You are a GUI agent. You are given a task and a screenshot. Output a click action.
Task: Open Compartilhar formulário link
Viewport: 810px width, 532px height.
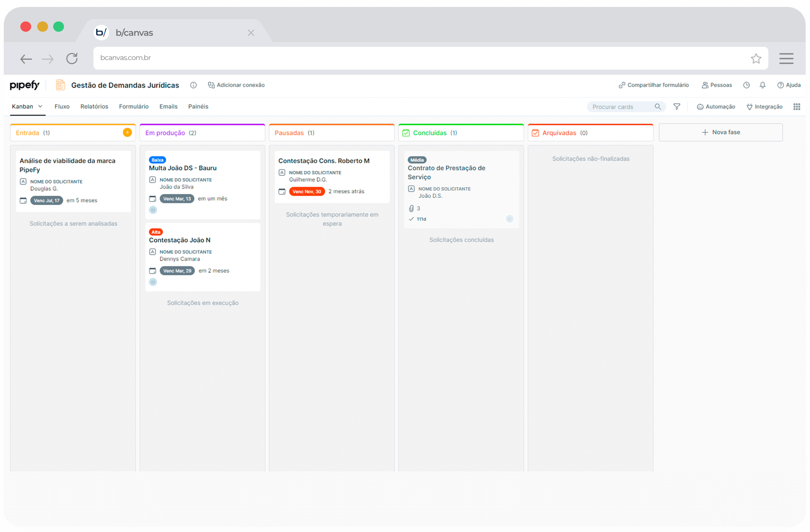click(654, 85)
